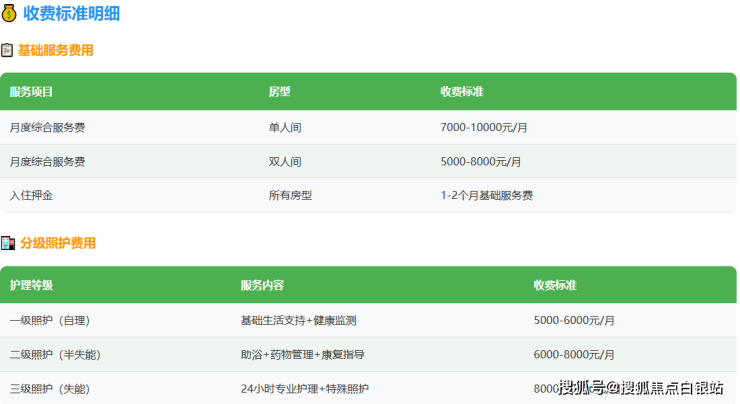Click the 服务项目 column header

point(31,91)
